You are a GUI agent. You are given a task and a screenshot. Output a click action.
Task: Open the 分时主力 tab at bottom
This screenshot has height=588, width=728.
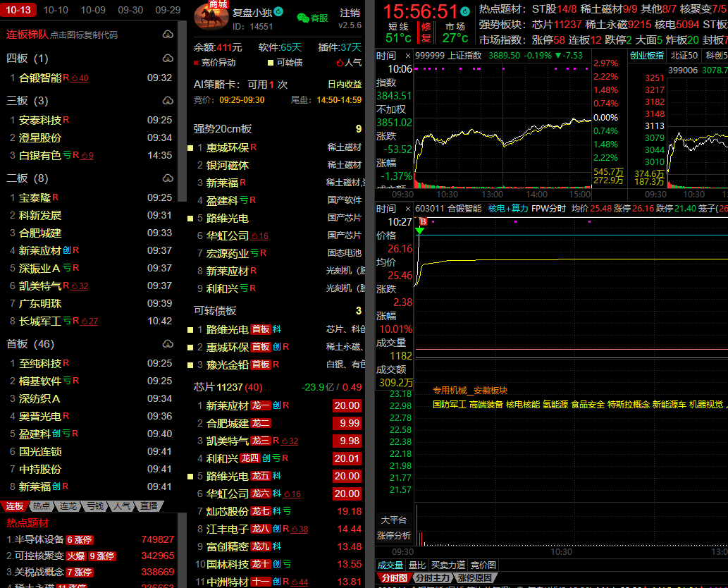(x=431, y=578)
